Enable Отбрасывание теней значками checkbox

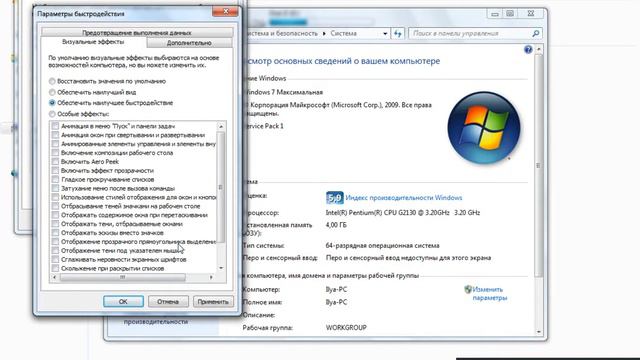click(55, 206)
